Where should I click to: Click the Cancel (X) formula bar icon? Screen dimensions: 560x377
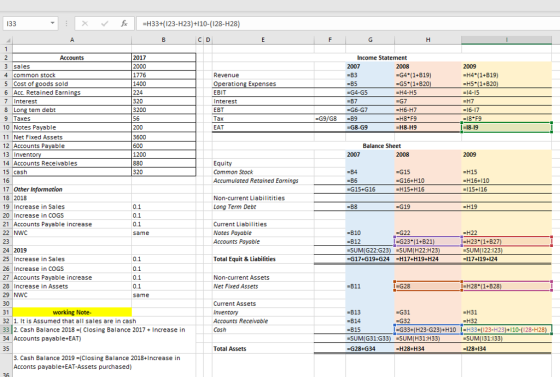[85, 24]
